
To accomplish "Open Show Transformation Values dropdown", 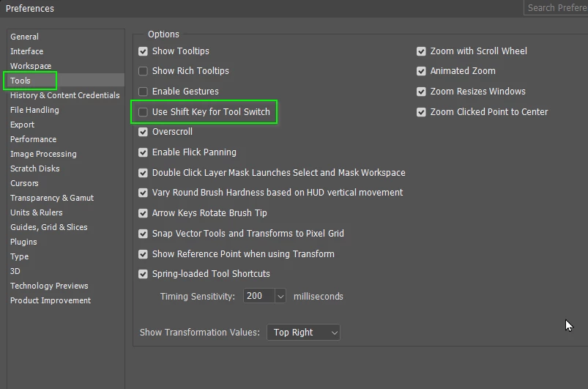I will pos(303,333).
